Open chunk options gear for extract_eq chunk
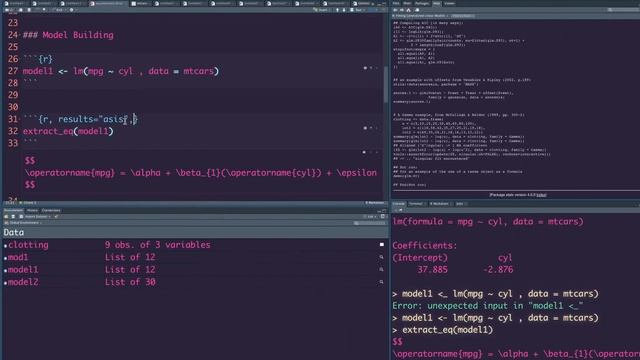Viewport: 640px width, 360px height. (365, 128)
